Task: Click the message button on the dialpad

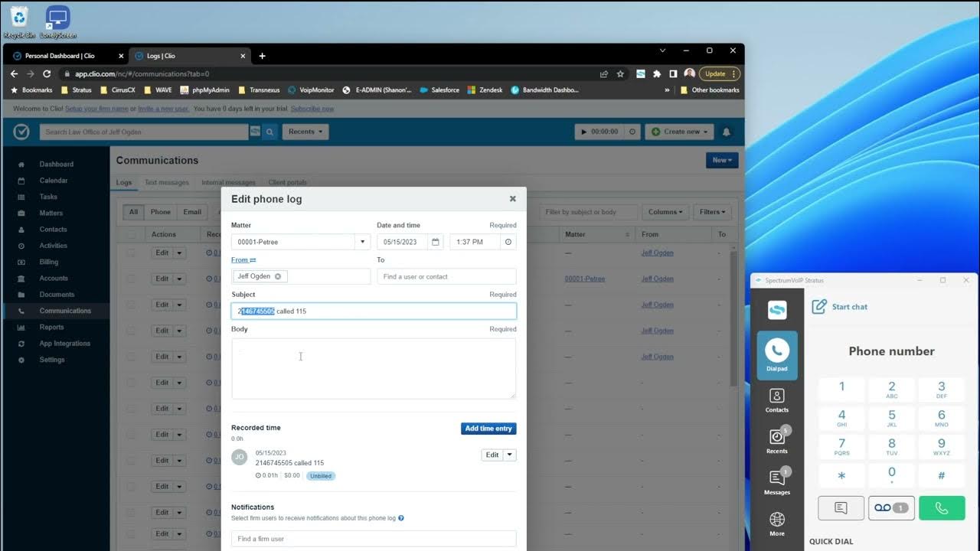Action: point(841,507)
